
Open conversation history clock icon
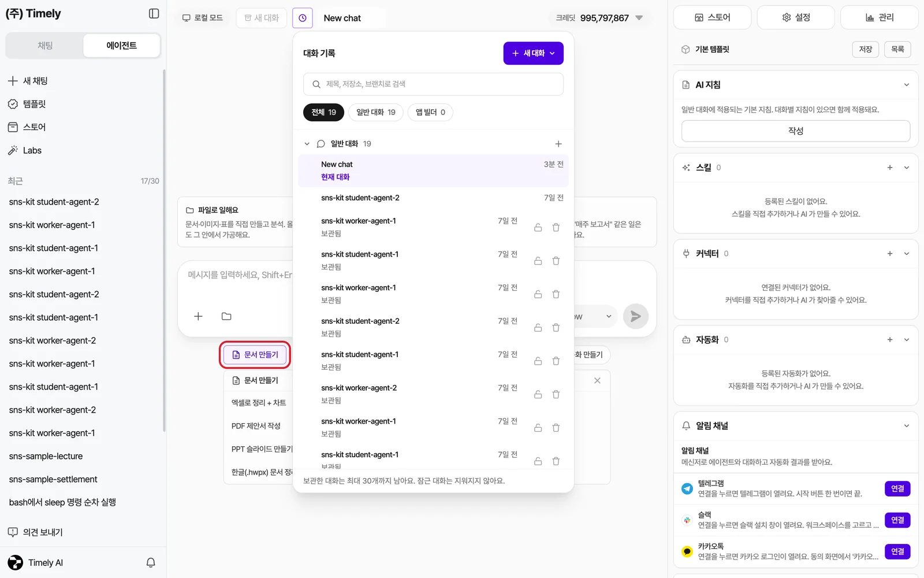tap(303, 18)
